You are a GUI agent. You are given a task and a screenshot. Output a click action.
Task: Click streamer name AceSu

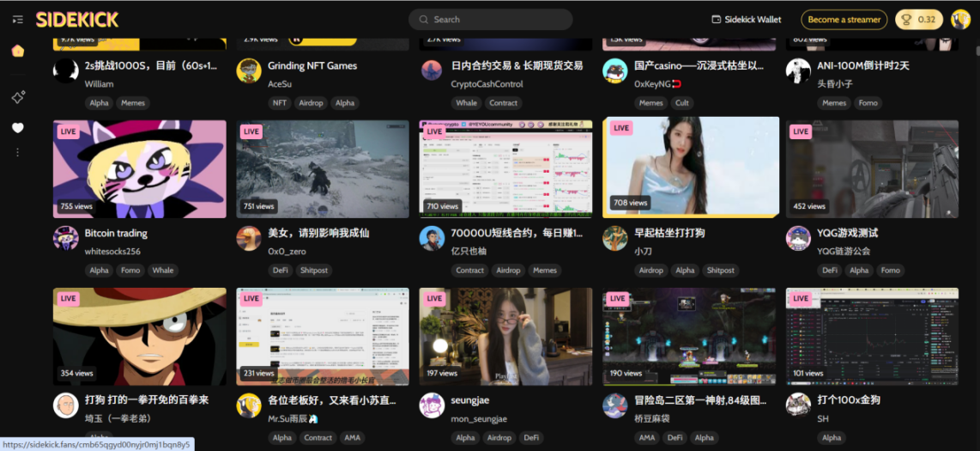coord(280,84)
